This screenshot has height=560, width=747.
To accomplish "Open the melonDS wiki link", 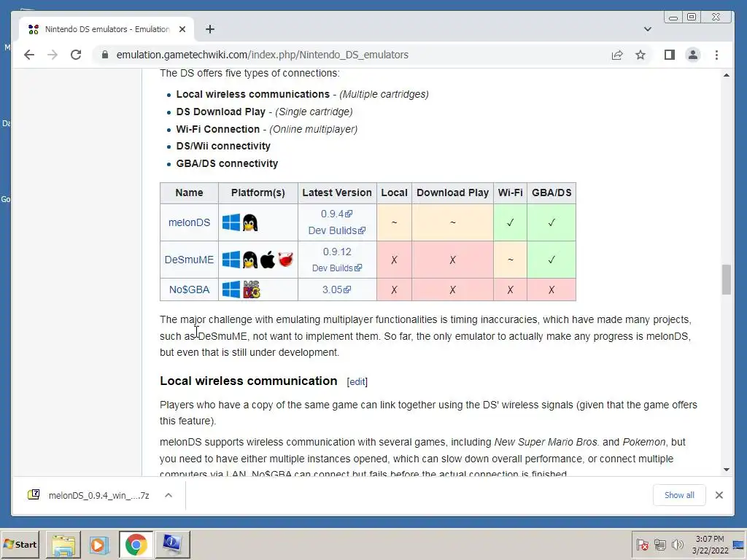I will (x=189, y=222).
